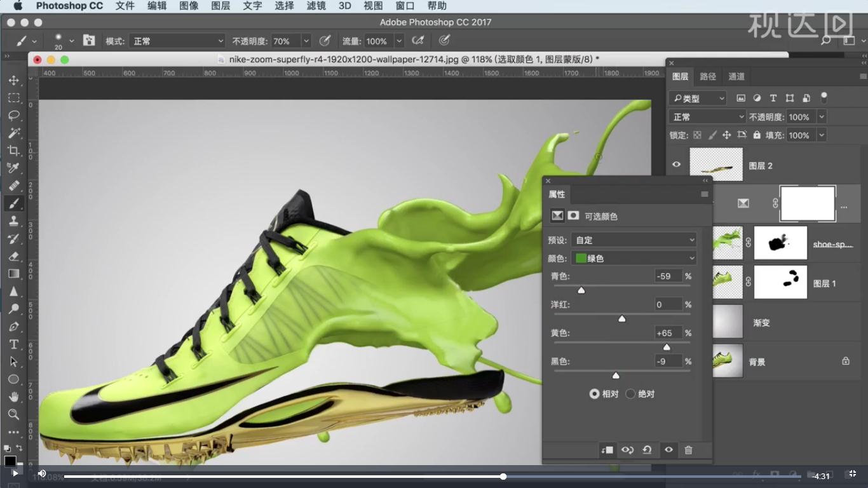Open the Apple menu

click(18, 6)
